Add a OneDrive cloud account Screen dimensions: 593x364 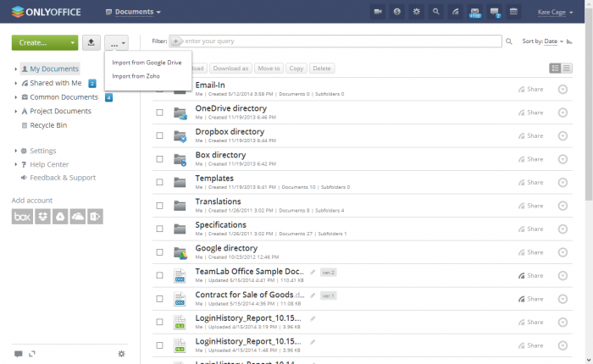[x=78, y=217]
